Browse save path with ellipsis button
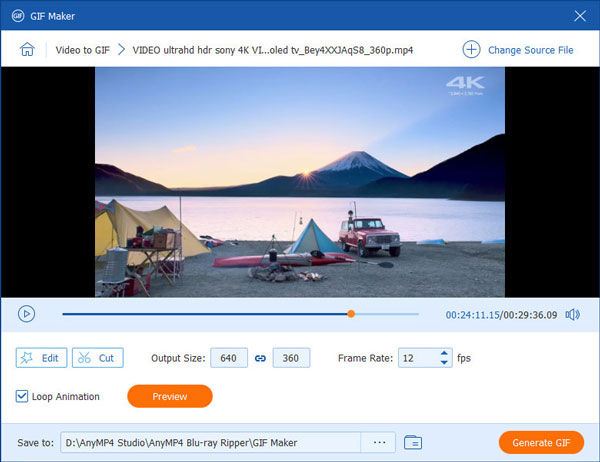 click(379, 442)
